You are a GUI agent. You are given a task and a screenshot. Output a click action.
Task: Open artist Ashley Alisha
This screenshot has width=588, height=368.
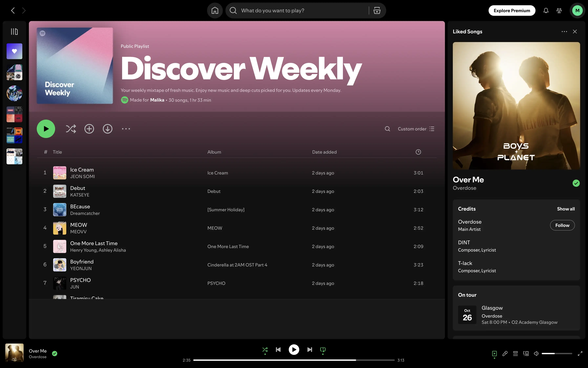112,250
